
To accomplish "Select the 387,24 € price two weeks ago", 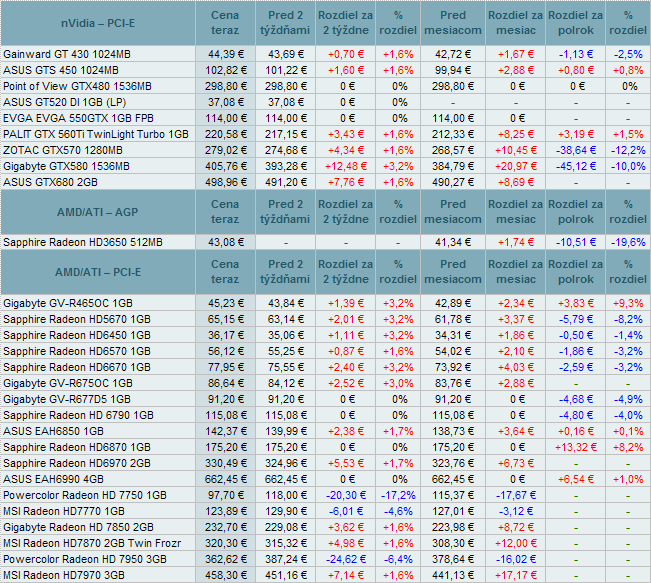I will click(286, 559).
